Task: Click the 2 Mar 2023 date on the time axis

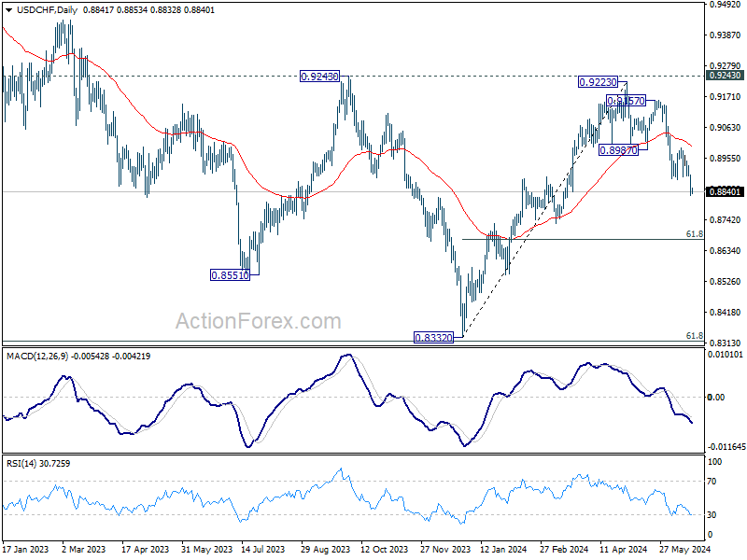Action: [x=84, y=549]
